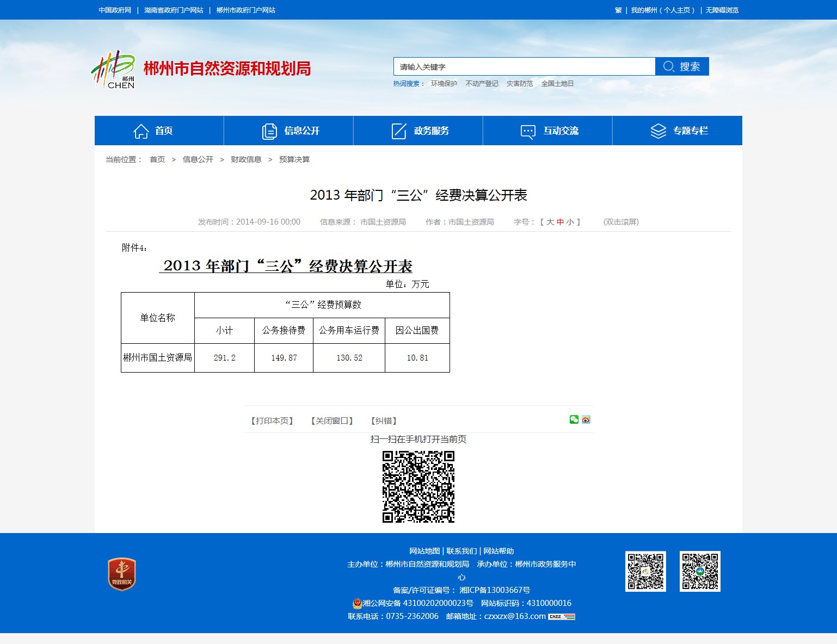Viewport: 837px width, 644px height.
Task: Click the left QR code in the footer
Action: [645, 571]
